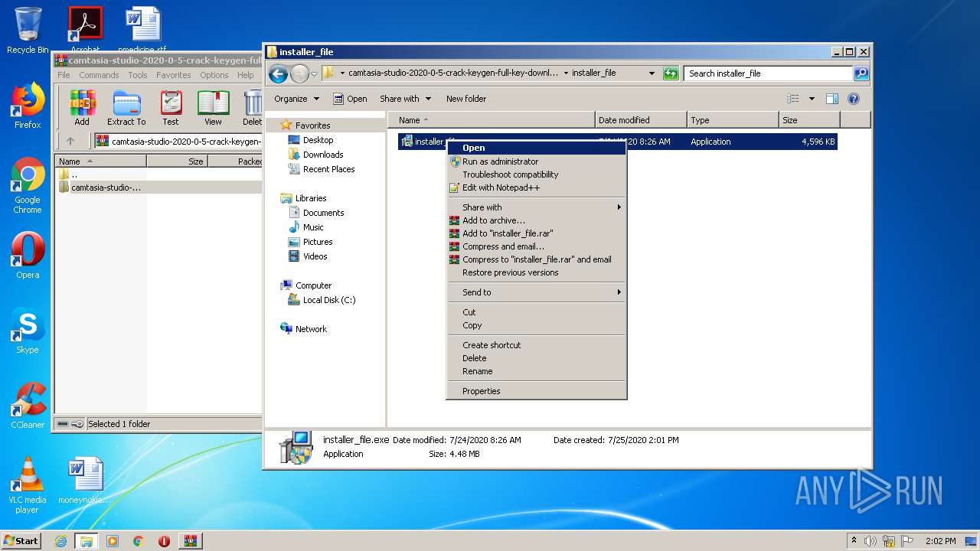Select Rename in context menu
Image resolution: width=980 pixels, height=551 pixels.
point(537,371)
